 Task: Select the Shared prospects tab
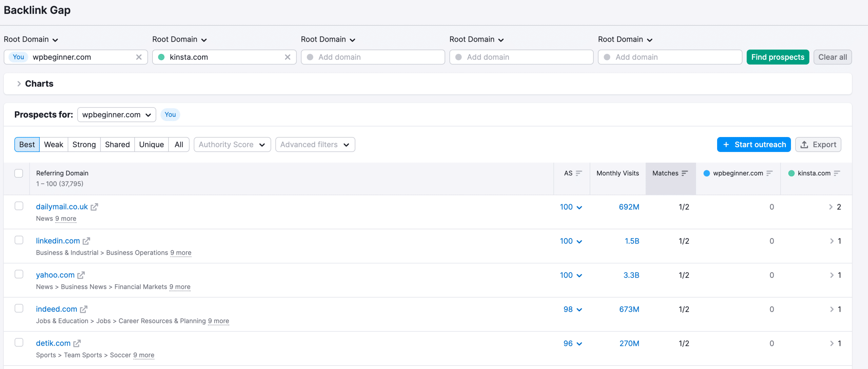pyautogui.click(x=117, y=144)
